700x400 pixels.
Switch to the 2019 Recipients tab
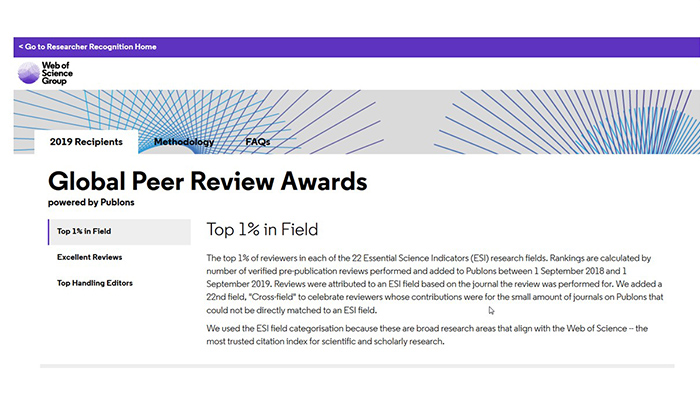(86, 142)
